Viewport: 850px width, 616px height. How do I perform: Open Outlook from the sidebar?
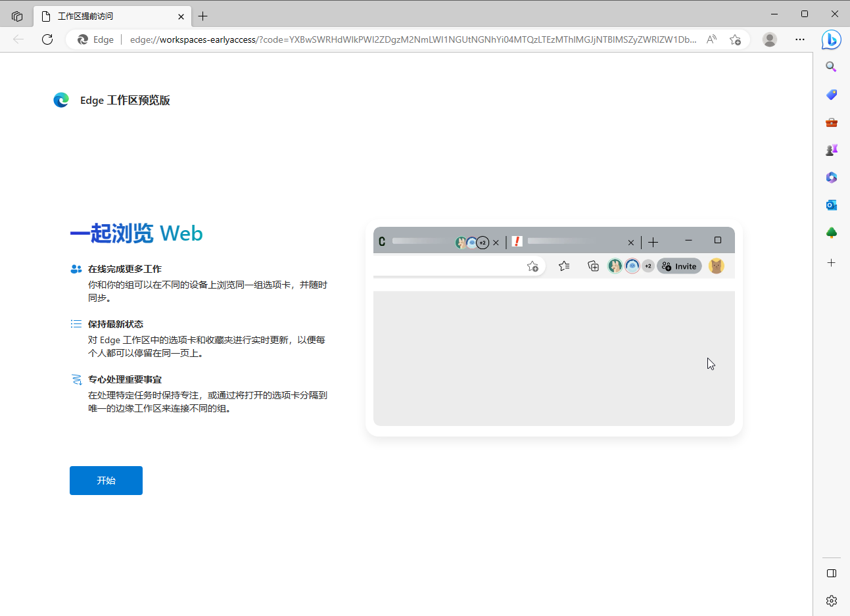(x=831, y=204)
